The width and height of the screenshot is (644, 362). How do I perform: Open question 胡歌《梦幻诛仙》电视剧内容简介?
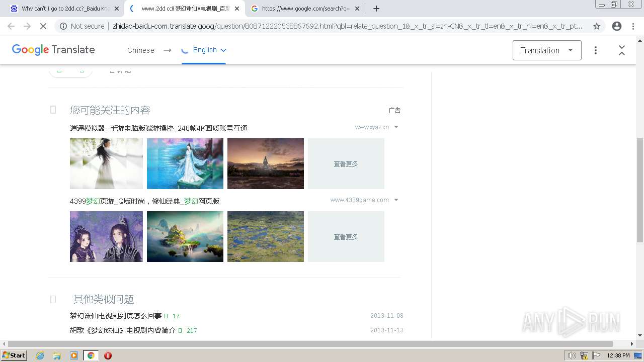click(x=123, y=330)
